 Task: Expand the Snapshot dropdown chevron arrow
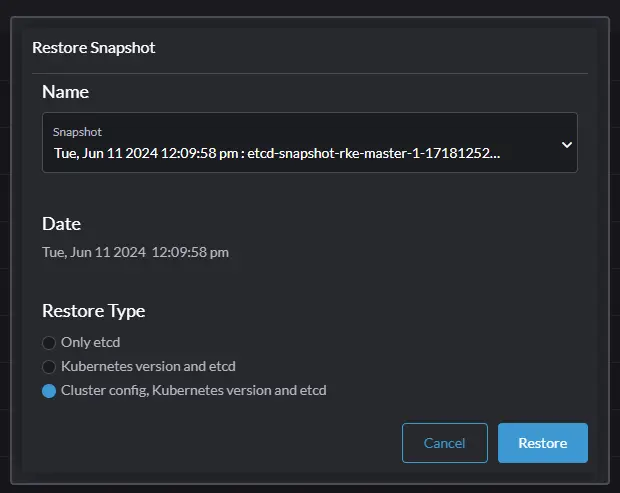pyautogui.click(x=566, y=144)
